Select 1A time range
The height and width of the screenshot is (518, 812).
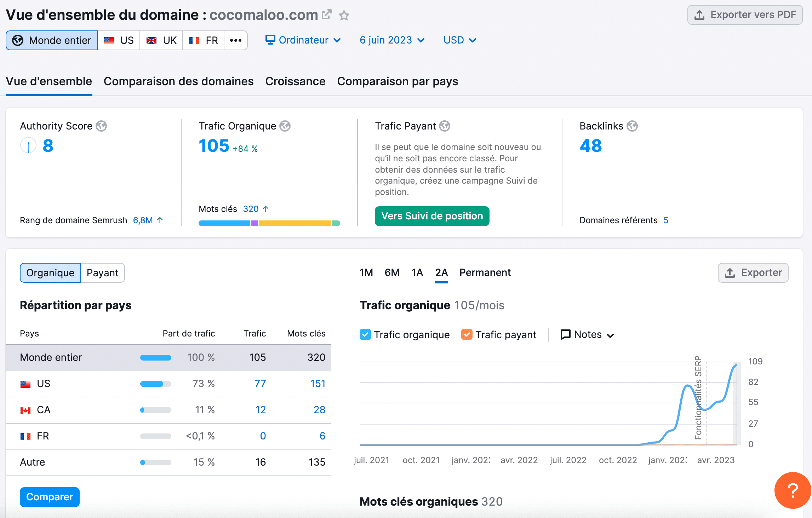click(417, 272)
